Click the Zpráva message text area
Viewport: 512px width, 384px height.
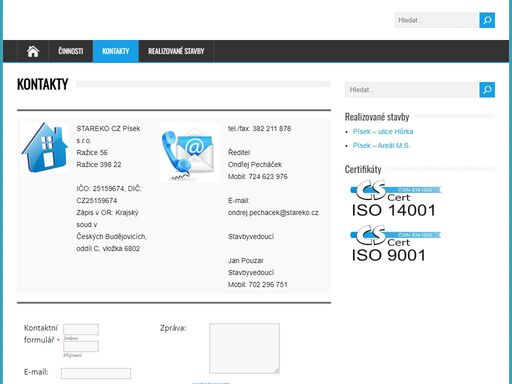coord(244,348)
